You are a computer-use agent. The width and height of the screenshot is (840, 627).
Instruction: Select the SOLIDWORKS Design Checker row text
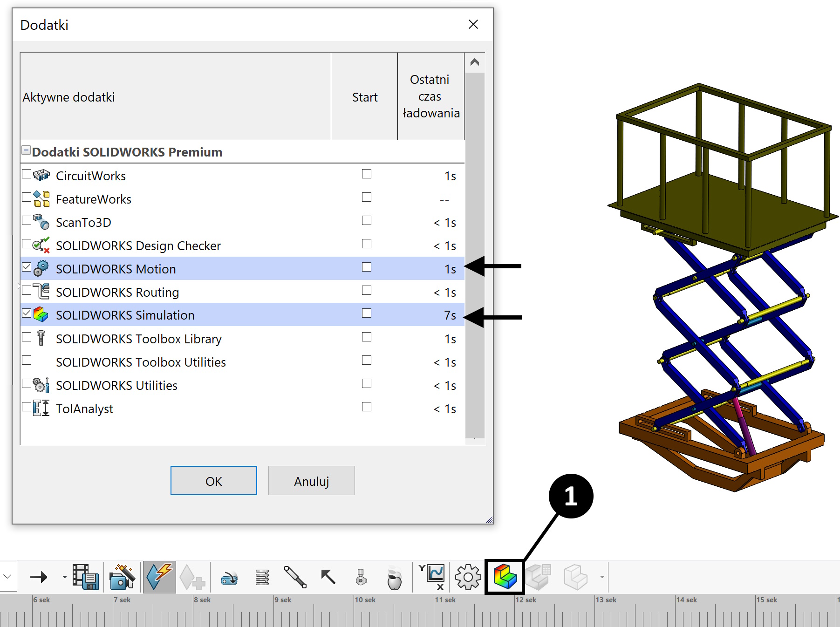(138, 245)
